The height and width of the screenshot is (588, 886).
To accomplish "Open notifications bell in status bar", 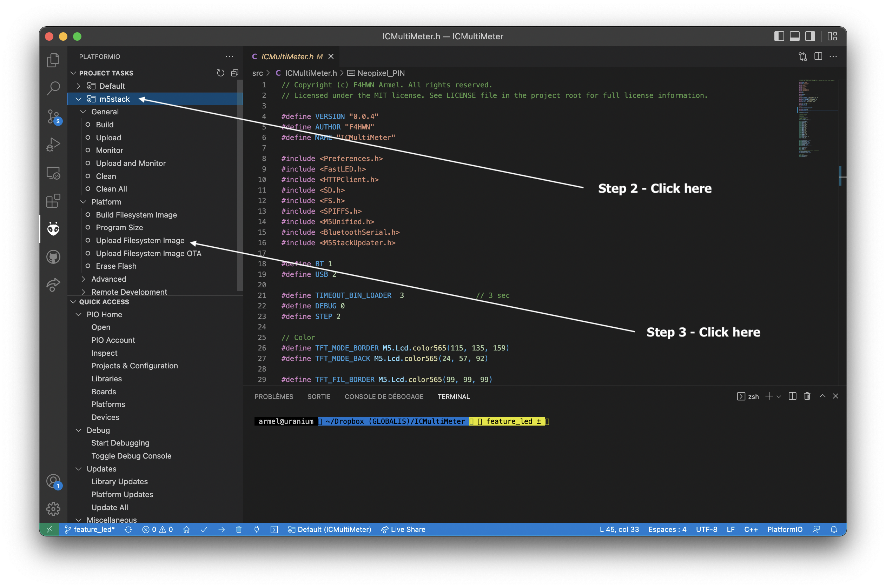I will coord(833,529).
